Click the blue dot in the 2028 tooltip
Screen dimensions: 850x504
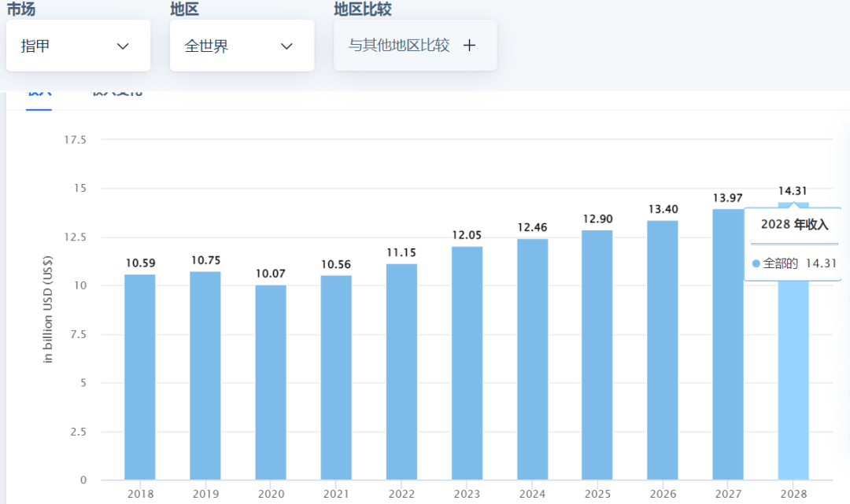click(756, 264)
